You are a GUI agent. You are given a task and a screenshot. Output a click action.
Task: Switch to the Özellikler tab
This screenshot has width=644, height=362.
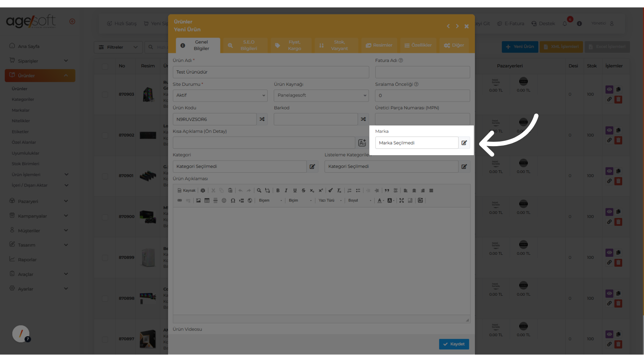[x=418, y=45]
